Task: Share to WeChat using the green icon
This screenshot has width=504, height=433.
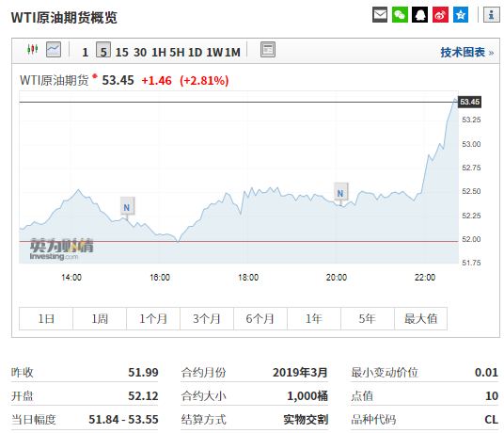Action: 400,15
